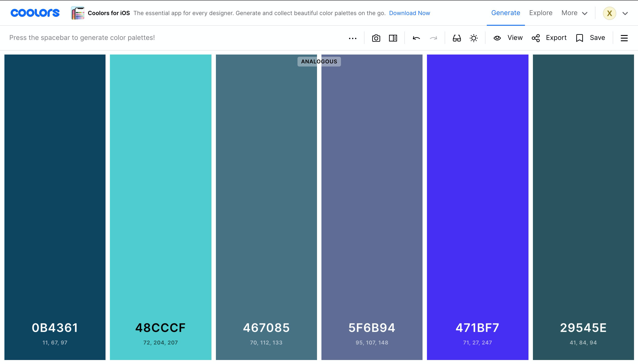The width and height of the screenshot is (638, 364).
Task: Open the hamburger menu on toolbar
Action: [624, 38]
